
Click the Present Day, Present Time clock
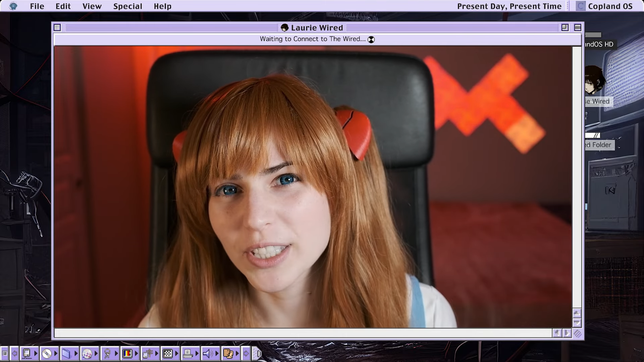click(x=509, y=6)
